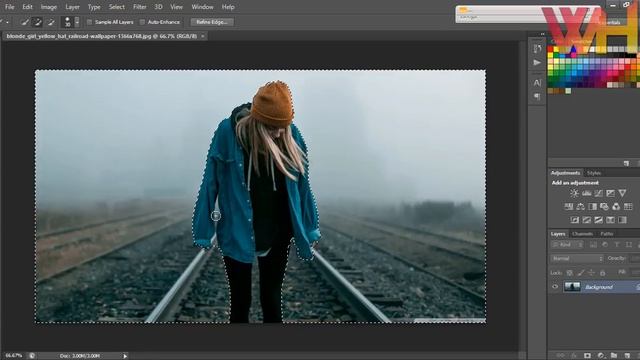Open the status bar info arrow
Screen dimensions: 640x360
click(x=125, y=356)
